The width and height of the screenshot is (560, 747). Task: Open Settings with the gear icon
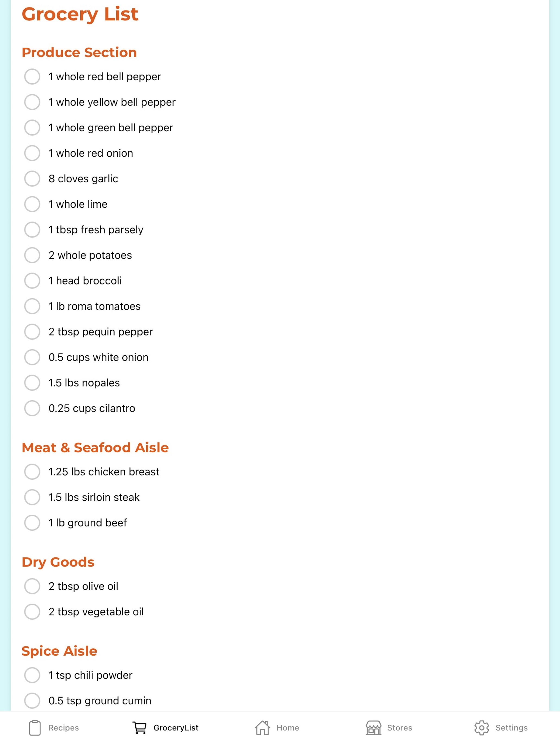point(482,727)
